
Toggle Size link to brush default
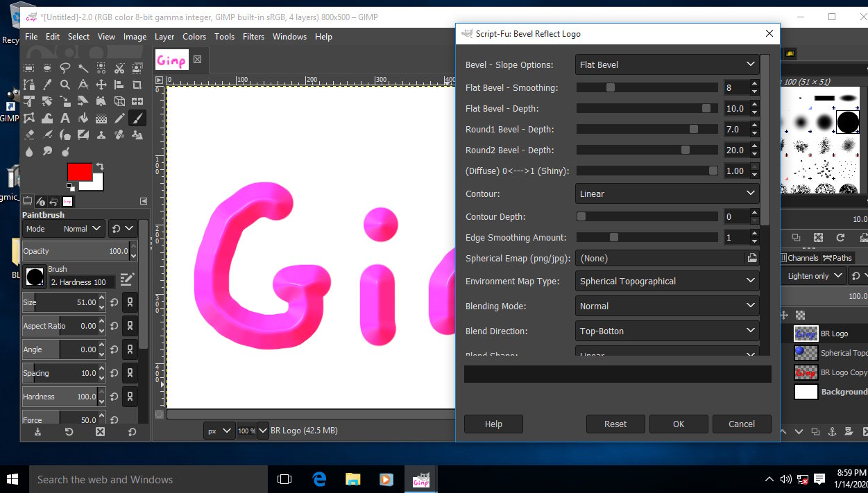(x=128, y=302)
